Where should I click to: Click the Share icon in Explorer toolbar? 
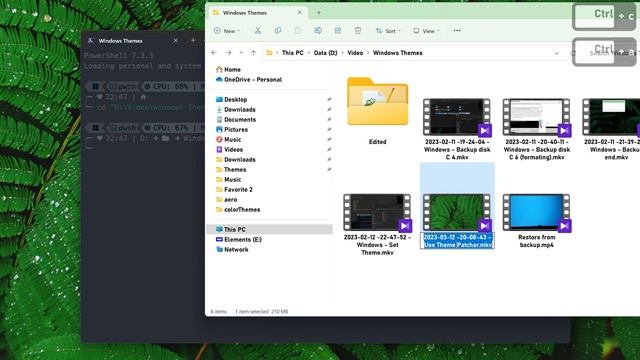(x=338, y=31)
